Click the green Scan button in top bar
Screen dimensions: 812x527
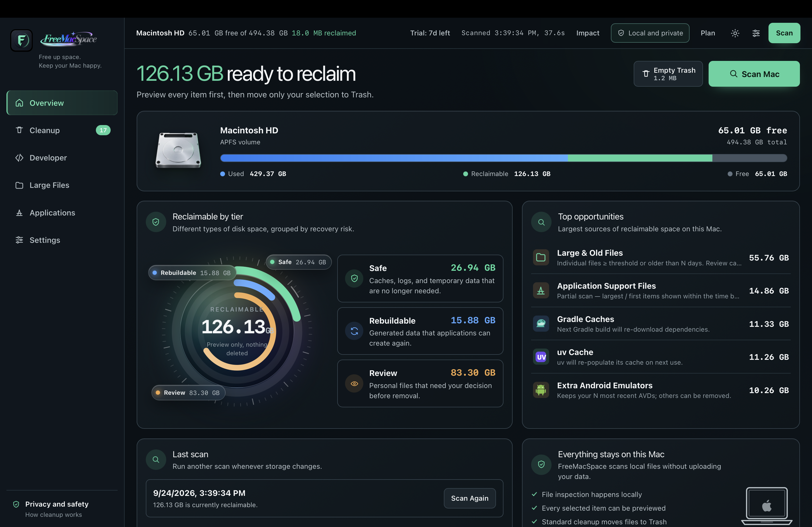(784, 33)
